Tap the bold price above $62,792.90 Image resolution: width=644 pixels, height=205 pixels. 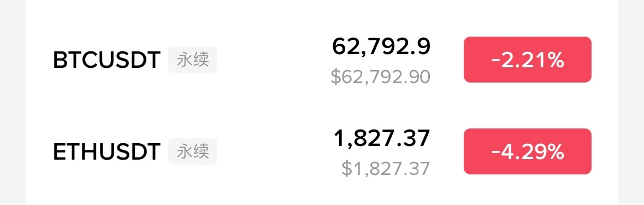tap(381, 46)
